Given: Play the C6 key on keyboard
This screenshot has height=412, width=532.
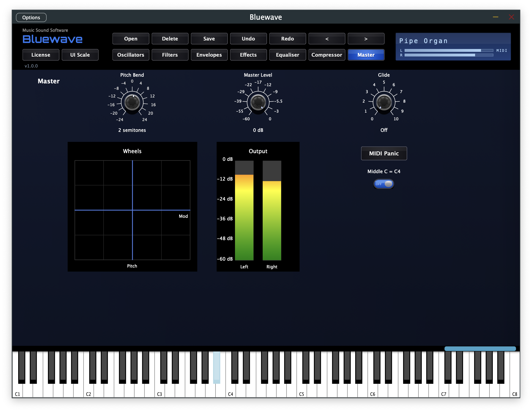Looking at the screenshot, I should [x=372, y=390].
